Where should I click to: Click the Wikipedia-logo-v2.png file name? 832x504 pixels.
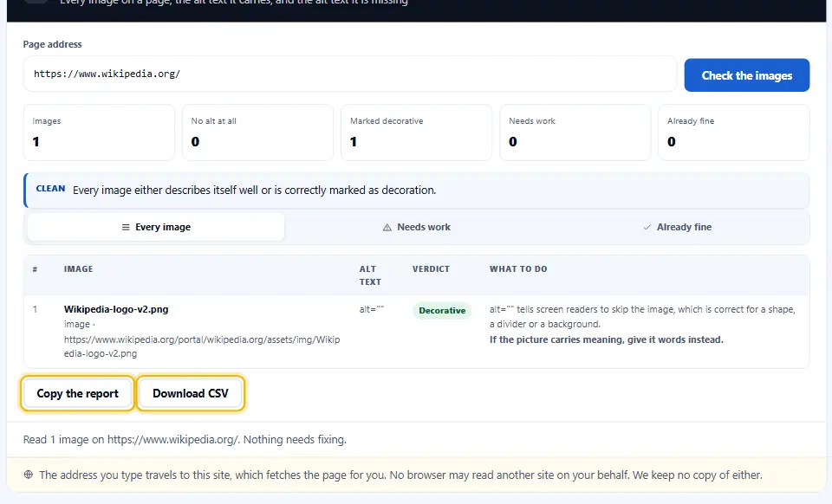point(116,309)
